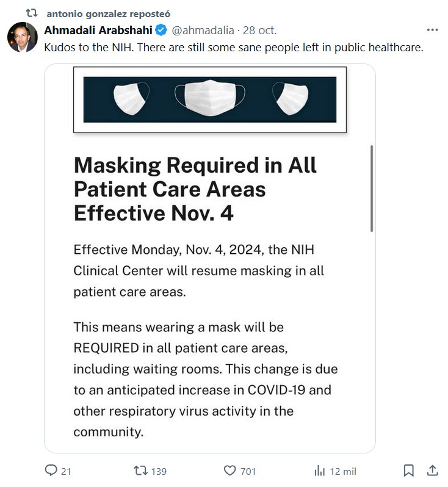This screenshot has height=487, width=448.
Task: Click the paragraph starting Effective Monday, Nov. 4
Action: [x=198, y=270]
